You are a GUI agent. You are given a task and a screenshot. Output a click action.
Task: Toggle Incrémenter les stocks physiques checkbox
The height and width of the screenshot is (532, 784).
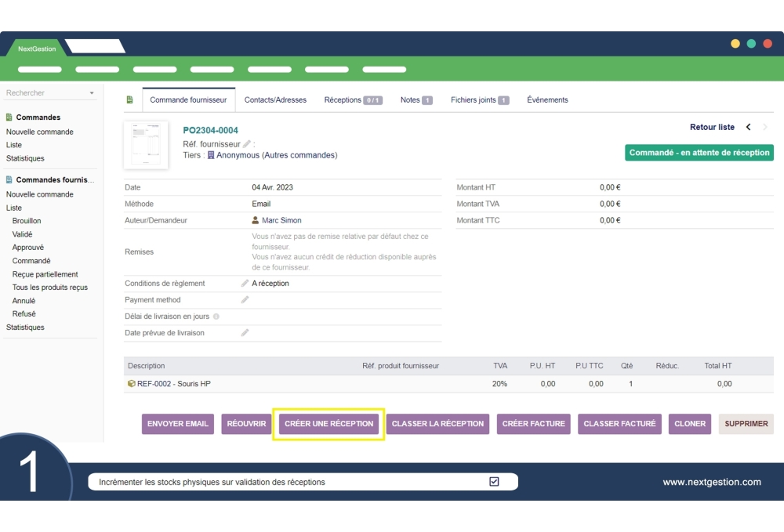(494, 482)
